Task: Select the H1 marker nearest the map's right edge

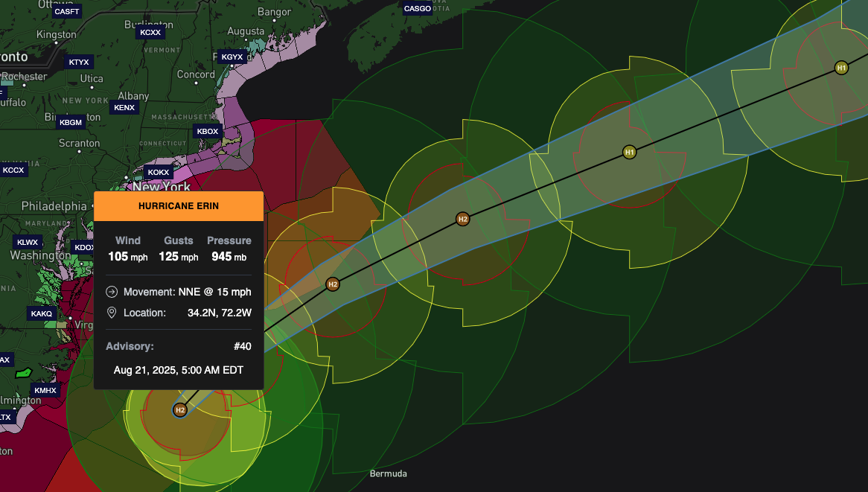Action: (x=841, y=68)
